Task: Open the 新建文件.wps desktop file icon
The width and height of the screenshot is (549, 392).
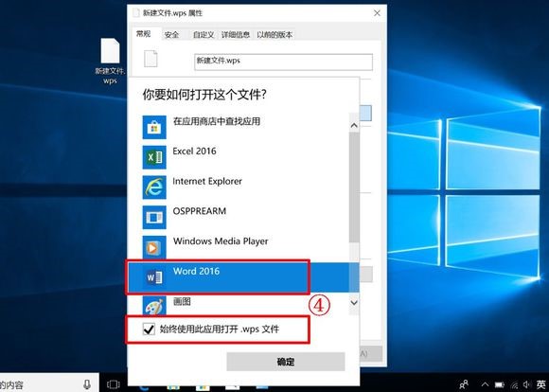Action: [110, 51]
